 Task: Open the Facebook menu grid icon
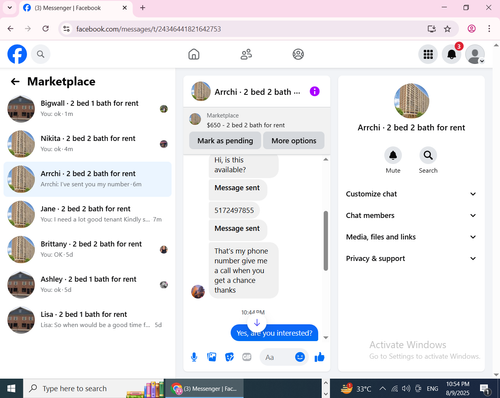pos(428,54)
